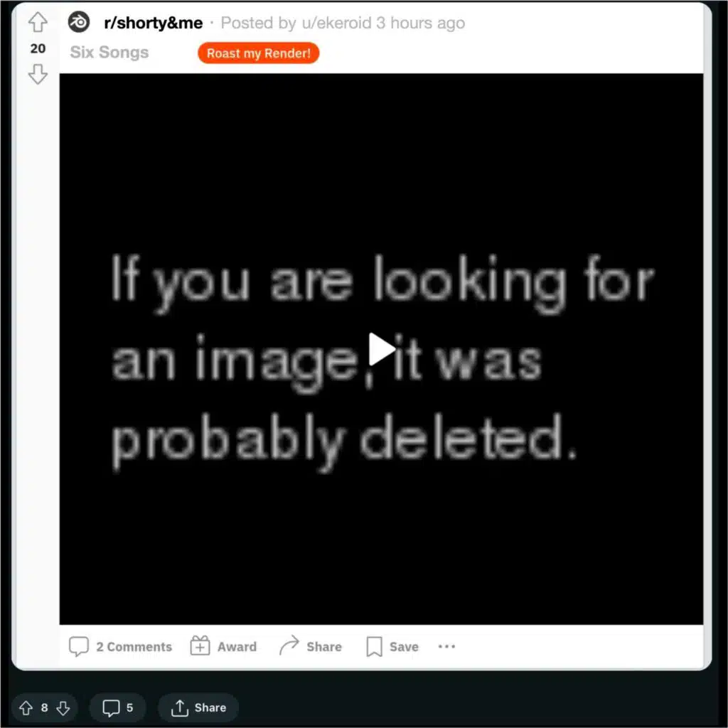Click the bottom Share button
The height and width of the screenshot is (728, 728).
tap(198, 708)
